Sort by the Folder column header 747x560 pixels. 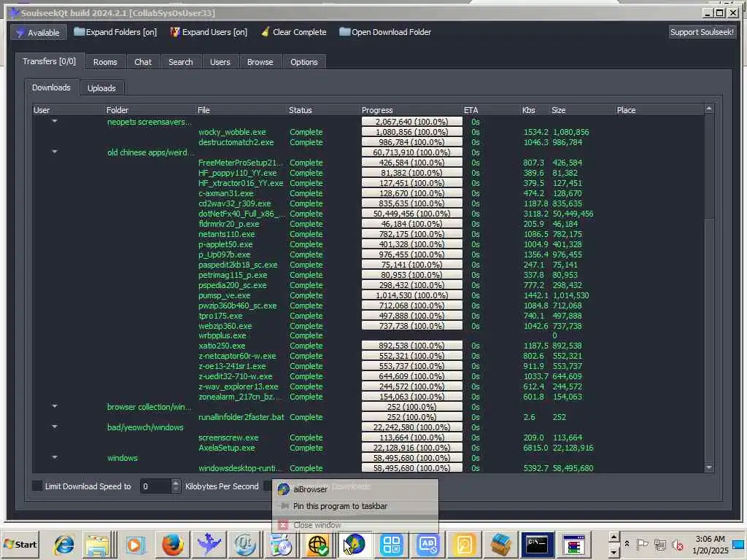click(150, 110)
